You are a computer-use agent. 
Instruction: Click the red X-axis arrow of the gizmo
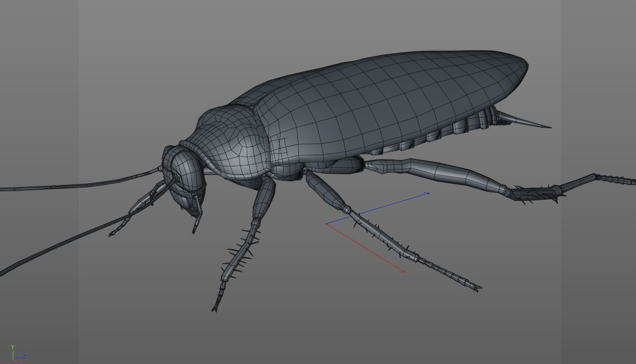(366, 247)
